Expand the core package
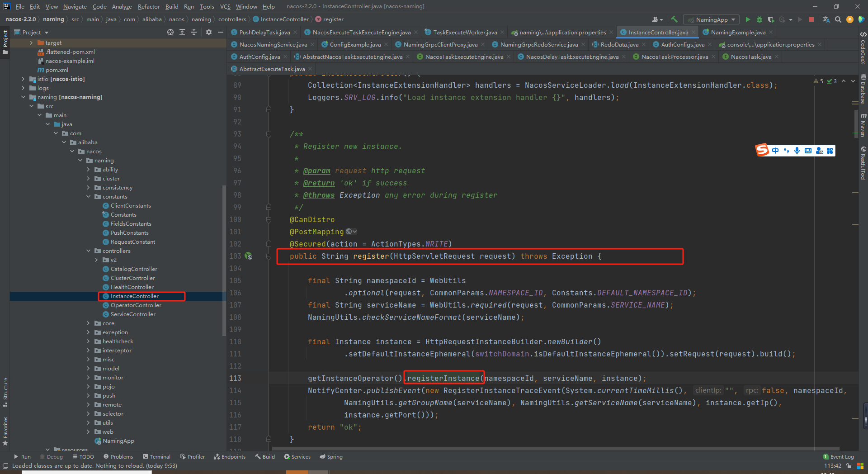 click(88, 323)
